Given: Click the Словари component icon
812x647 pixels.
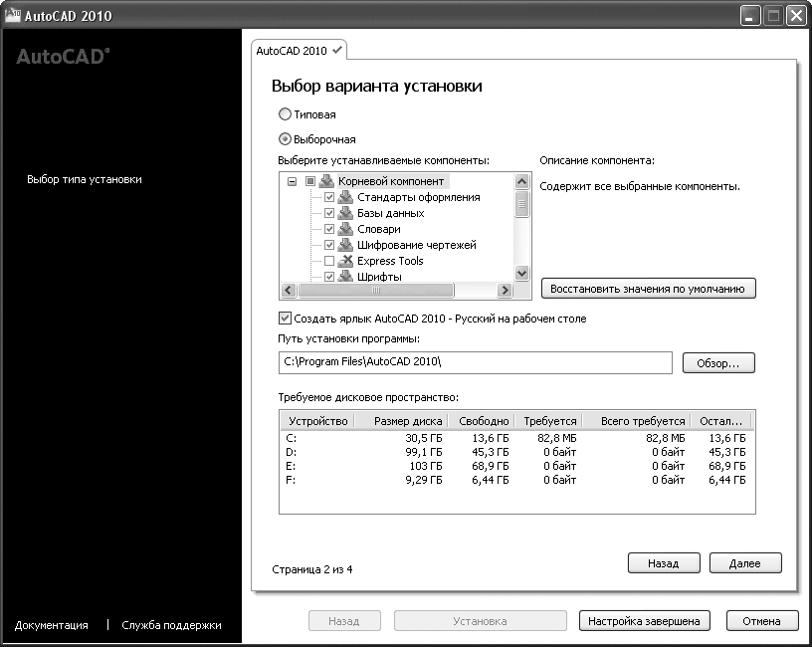Looking at the screenshot, I should (x=345, y=229).
